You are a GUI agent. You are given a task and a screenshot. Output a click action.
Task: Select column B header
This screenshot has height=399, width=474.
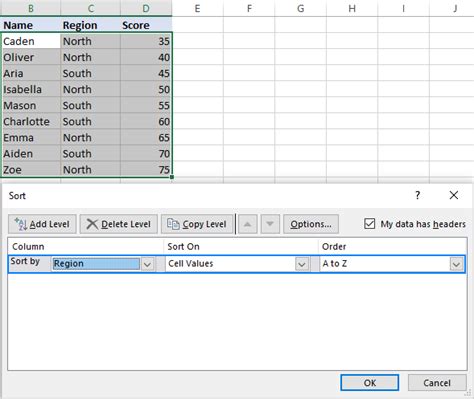pyautogui.click(x=31, y=8)
